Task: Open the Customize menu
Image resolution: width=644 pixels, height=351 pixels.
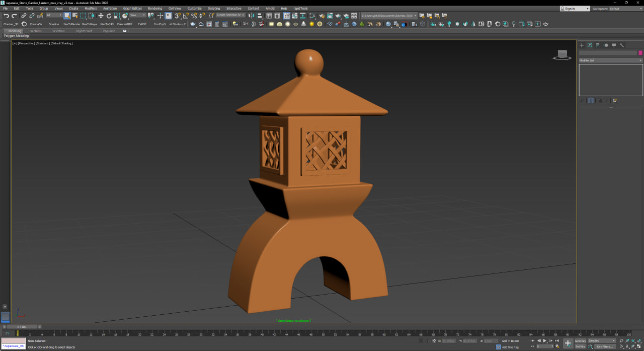Action: (194, 9)
